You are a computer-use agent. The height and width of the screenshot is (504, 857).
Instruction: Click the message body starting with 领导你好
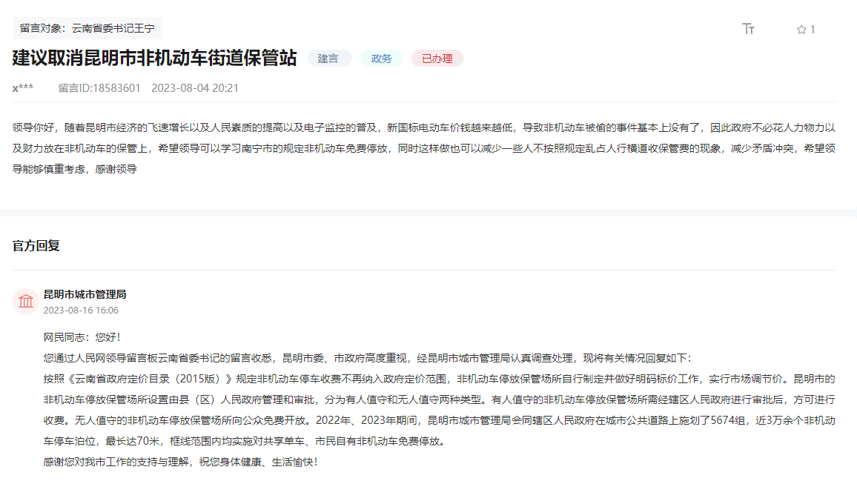pos(424,147)
